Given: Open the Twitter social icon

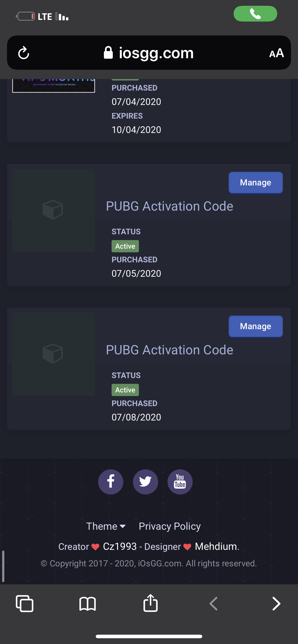Looking at the screenshot, I should click(x=145, y=482).
